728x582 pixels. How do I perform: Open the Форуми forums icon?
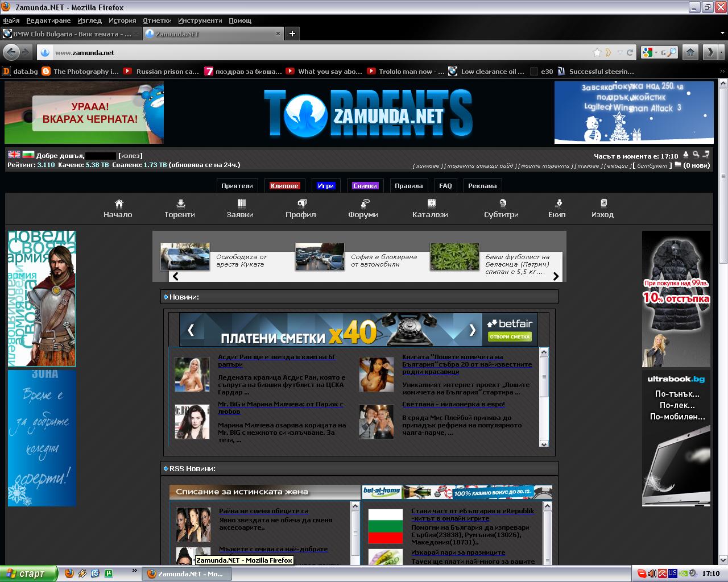pos(365,203)
